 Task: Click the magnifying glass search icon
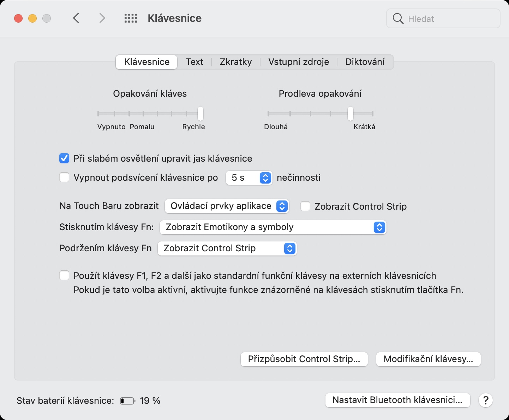pos(398,19)
